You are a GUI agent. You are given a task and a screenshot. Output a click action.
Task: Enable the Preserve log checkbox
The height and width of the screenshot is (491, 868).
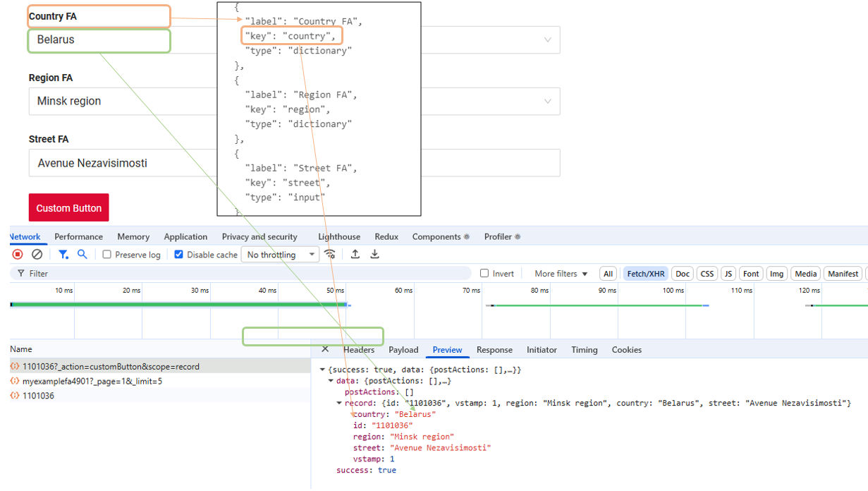107,255
